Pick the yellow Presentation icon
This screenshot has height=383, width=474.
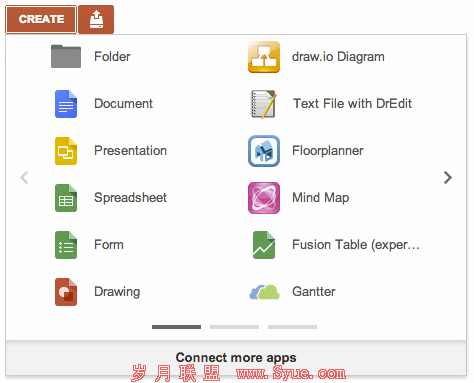(x=66, y=151)
